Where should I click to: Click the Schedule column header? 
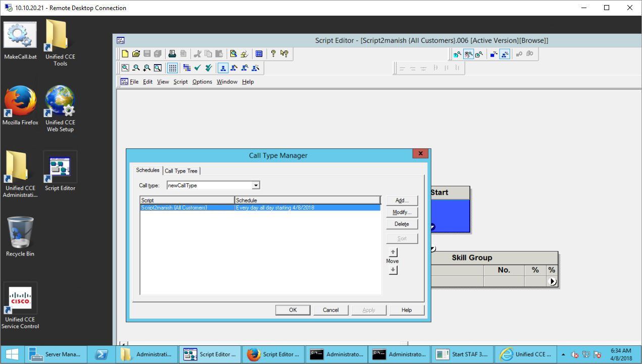pyautogui.click(x=307, y=200)
